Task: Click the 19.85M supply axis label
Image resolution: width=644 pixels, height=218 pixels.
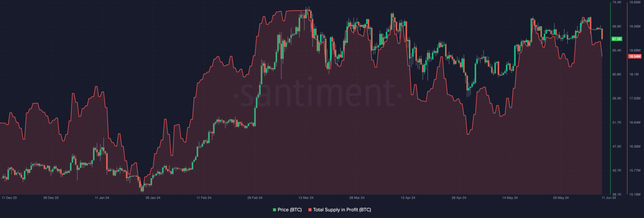Action: [635, 2]
